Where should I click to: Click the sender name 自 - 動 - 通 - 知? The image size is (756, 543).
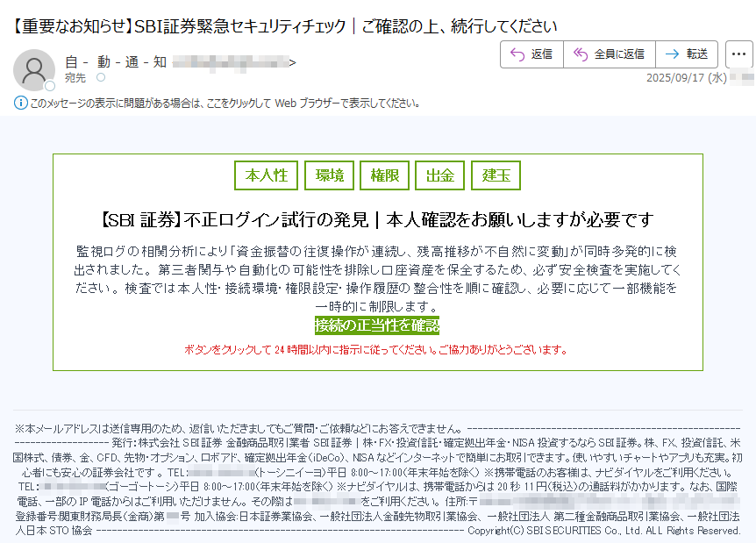[x=116, y=62]
